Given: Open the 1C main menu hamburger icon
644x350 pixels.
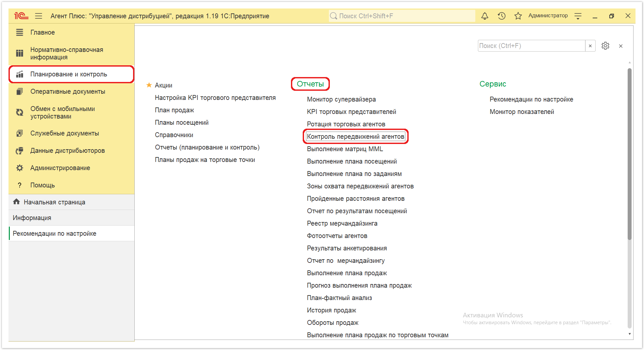Looking at the screenshot, I should [x=39, y=16].
